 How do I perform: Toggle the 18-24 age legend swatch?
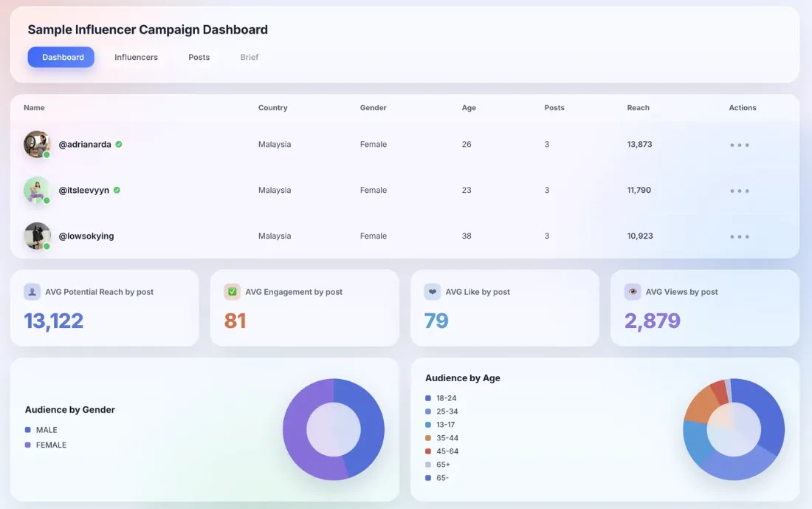[x=427, y=398]
